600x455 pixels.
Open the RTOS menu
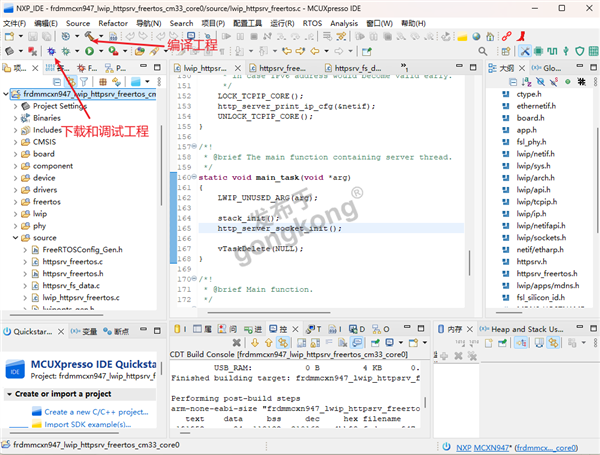tap(312, 23)
